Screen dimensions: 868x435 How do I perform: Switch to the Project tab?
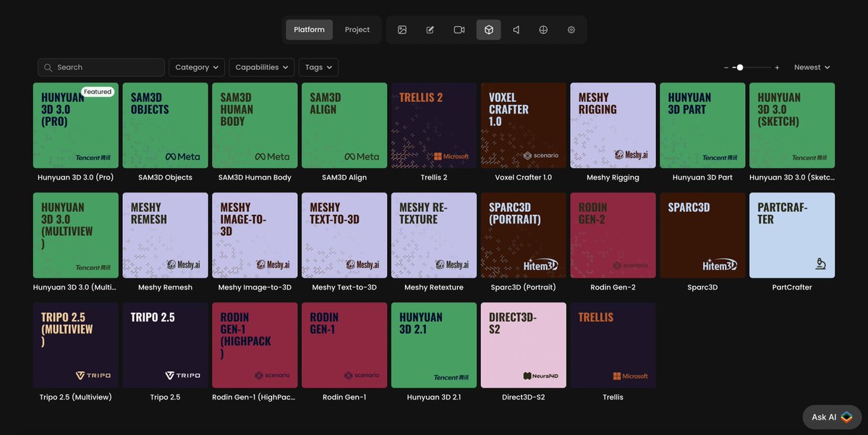tap(357, 30)
